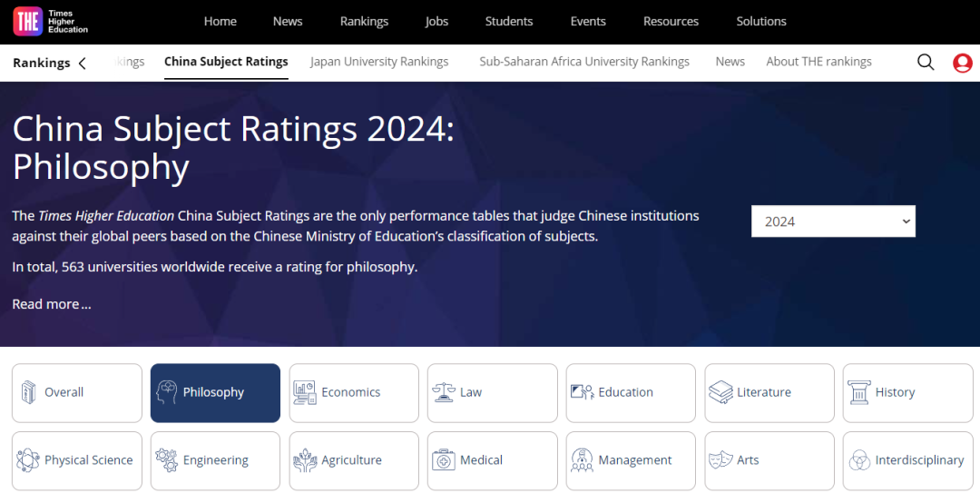Click the Philosophy head icon

166,392
